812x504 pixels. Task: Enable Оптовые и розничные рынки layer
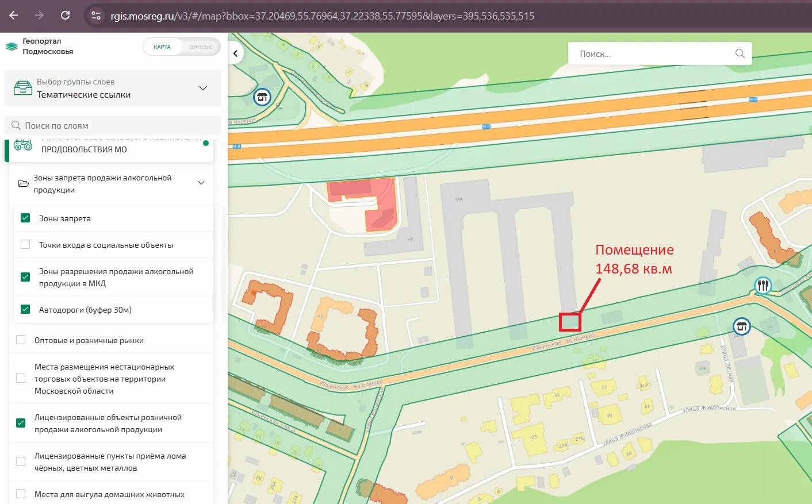[21, 340]
